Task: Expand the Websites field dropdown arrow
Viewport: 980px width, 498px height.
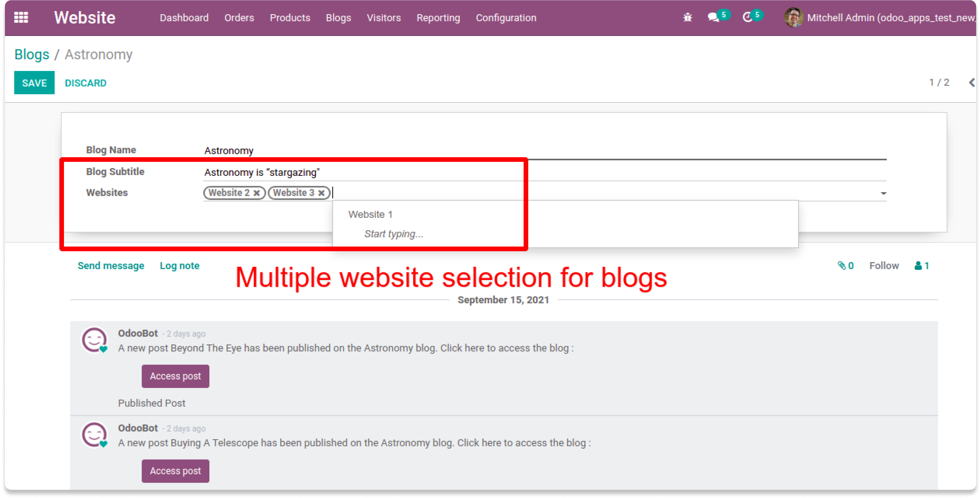Action: point(883,194)
